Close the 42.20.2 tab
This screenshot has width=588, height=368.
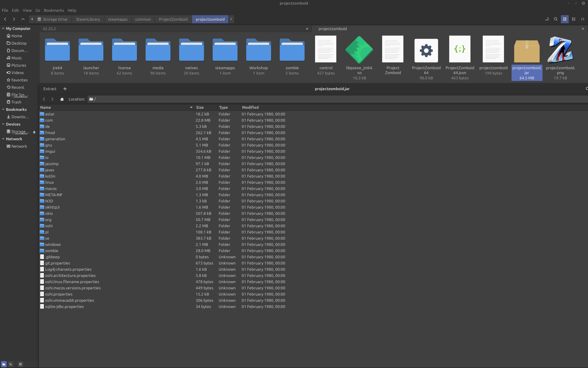tap(307, 29)
